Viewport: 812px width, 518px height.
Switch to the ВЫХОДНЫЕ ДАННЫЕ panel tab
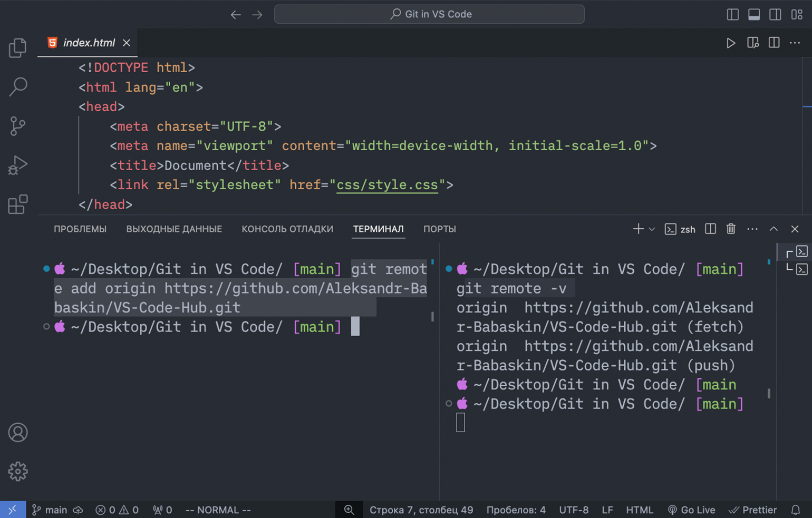pos(174,229)
